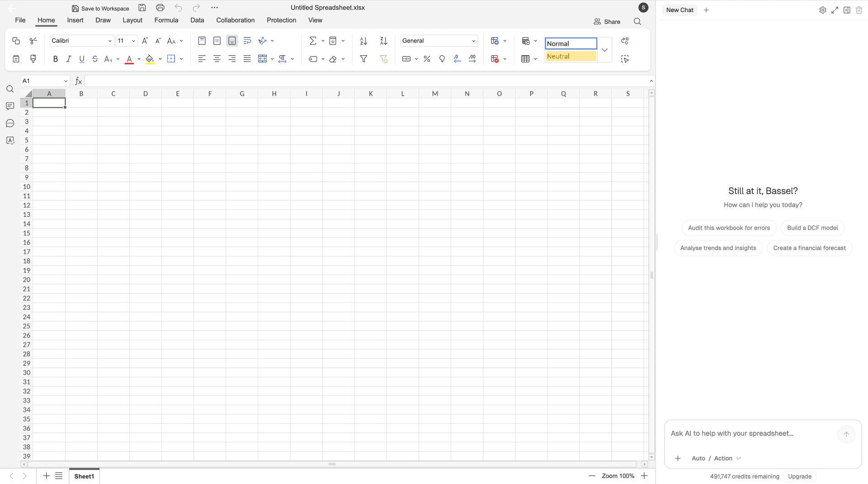Expand the cell styles gallery
The width and height of the screenshot is (868, 484).
pos(605,50)
